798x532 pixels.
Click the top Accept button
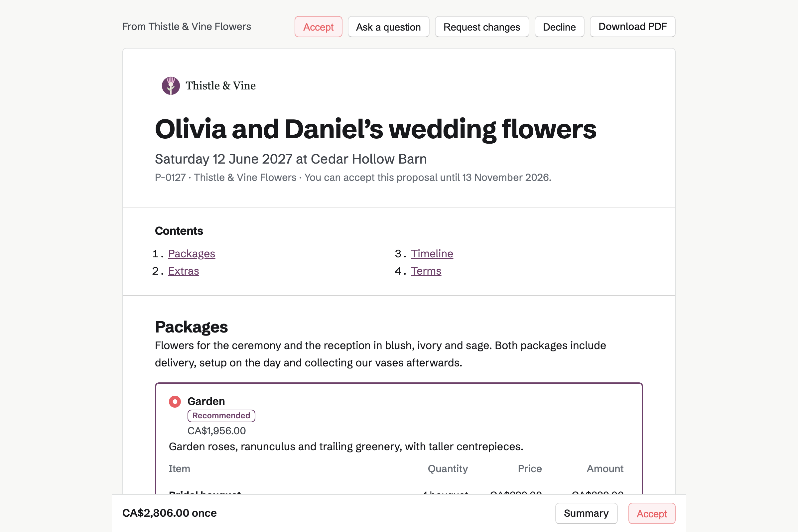click(x=318, y=27)
